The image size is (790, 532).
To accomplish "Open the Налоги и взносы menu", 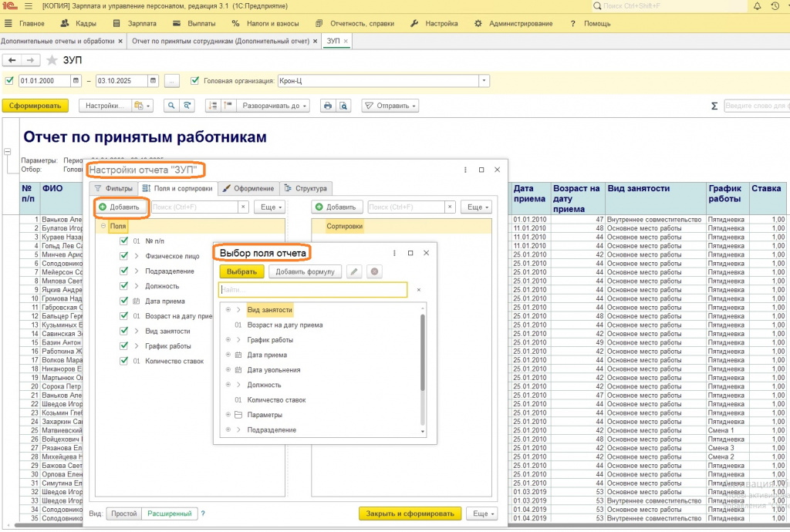I will [265, 23].
